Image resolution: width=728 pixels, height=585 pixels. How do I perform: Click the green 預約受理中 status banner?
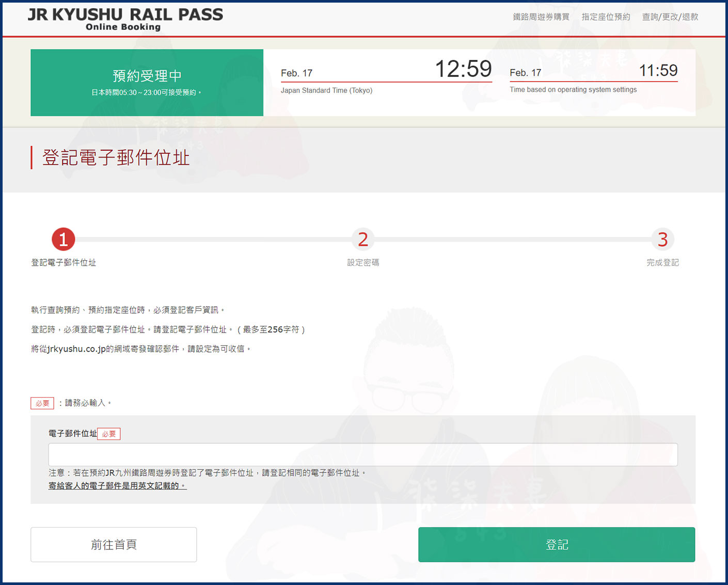(x=147, y=83)
